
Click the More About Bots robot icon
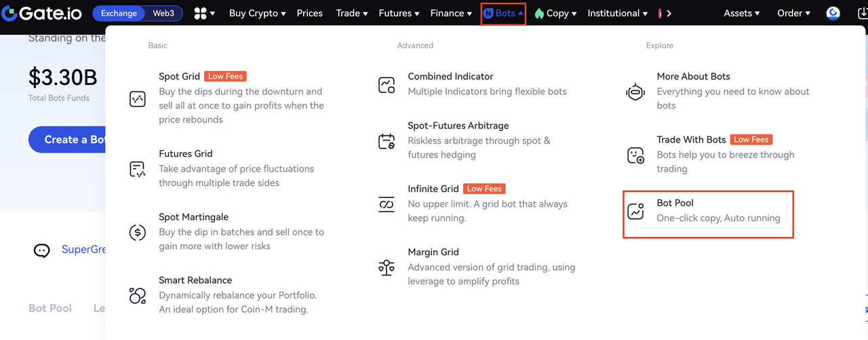click(x=635, y=92)
